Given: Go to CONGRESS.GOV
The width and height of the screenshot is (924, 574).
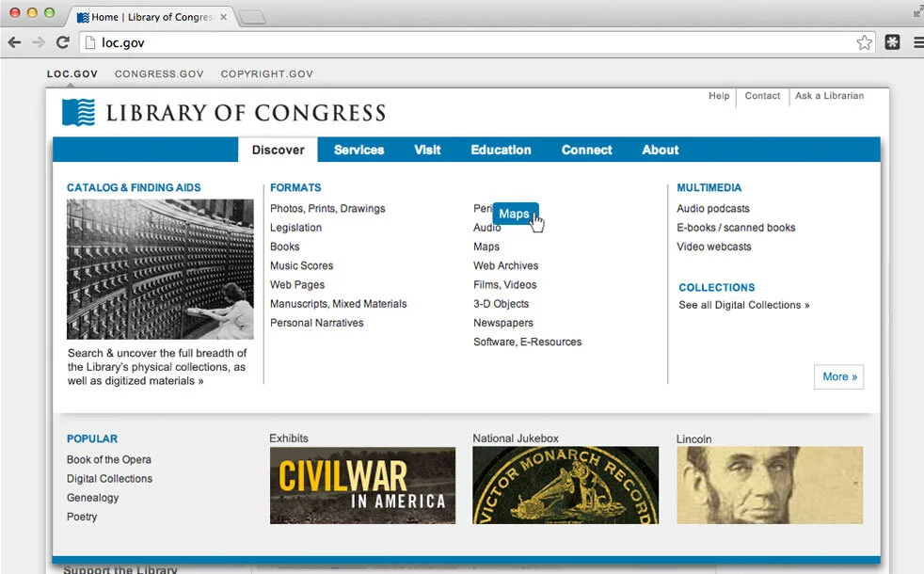Looking at the screenshot, I should pyautogui.click(x=159, y=73).
